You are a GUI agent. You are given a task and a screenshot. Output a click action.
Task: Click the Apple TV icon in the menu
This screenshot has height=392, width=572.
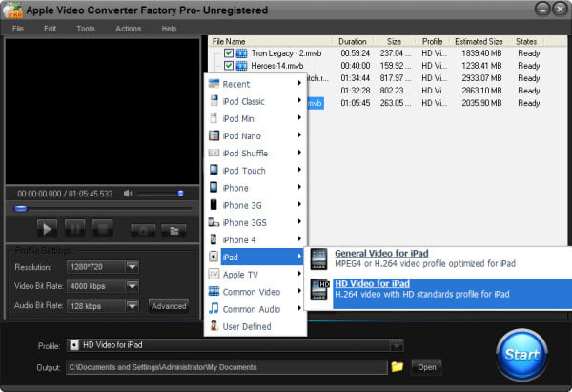pos(214,274)
